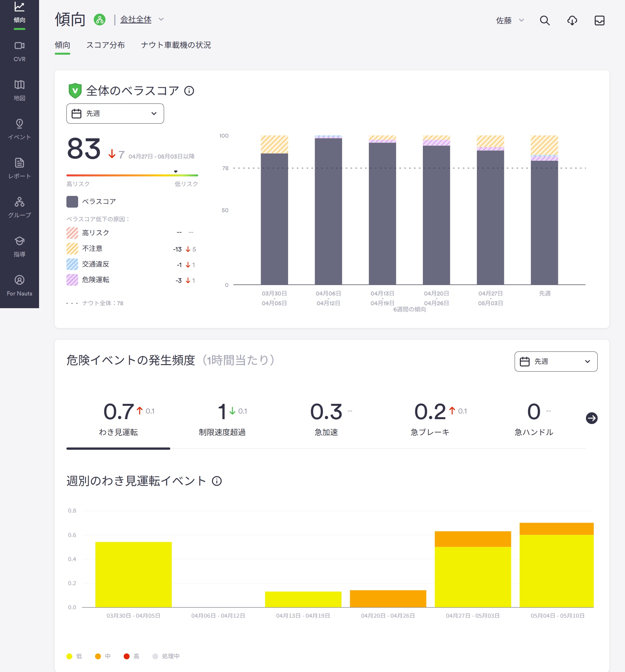
Task: Click the 04月27日 - 05月03日以降 comparison text
Action: [x=162, y=157]
